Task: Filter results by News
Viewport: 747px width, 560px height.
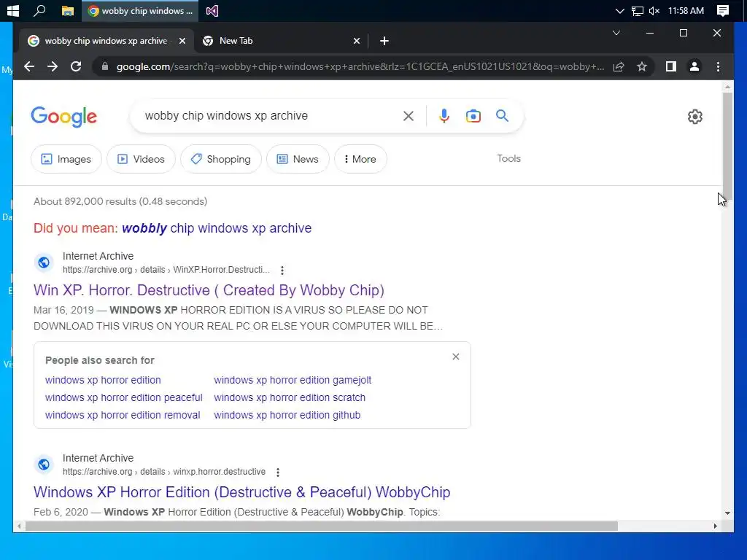Action: pyautogui.click(x=298, y=159)
